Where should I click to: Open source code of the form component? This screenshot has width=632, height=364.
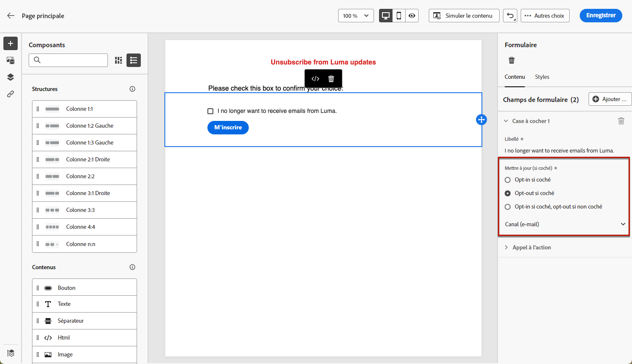[x=315, y=79]
